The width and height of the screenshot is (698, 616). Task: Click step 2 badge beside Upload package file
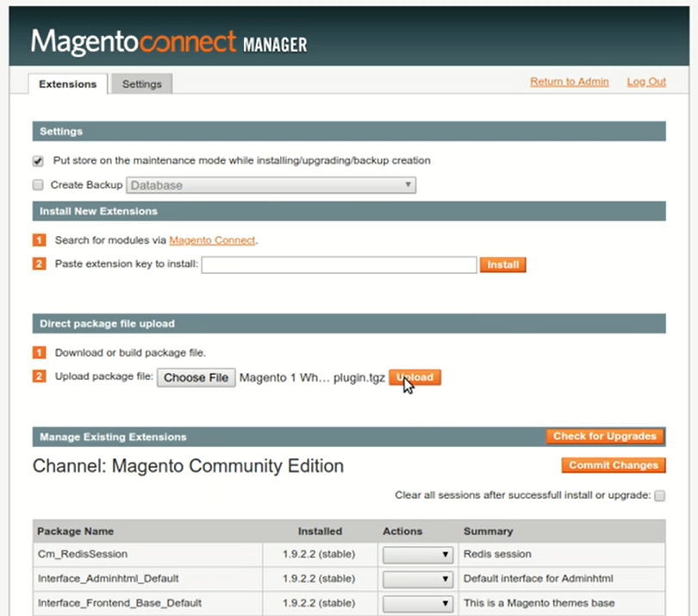(x=39, y=376)
